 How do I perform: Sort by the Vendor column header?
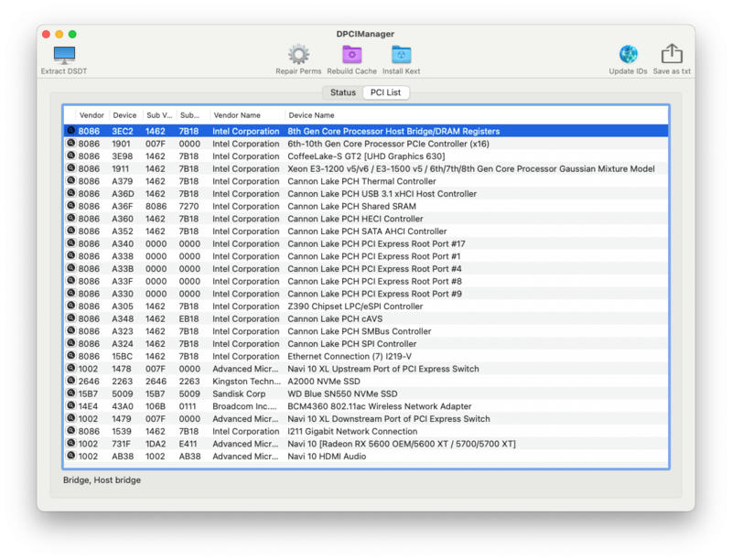(x=91, y=115)
